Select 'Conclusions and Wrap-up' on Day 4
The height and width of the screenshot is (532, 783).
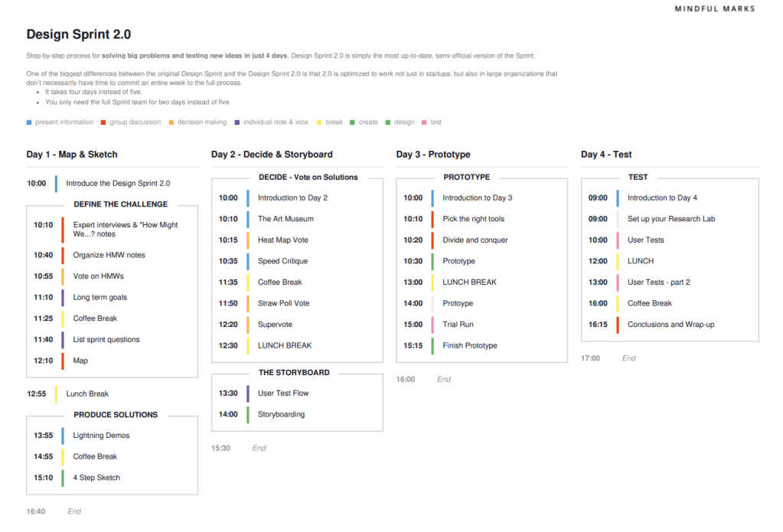coord(670,325)
